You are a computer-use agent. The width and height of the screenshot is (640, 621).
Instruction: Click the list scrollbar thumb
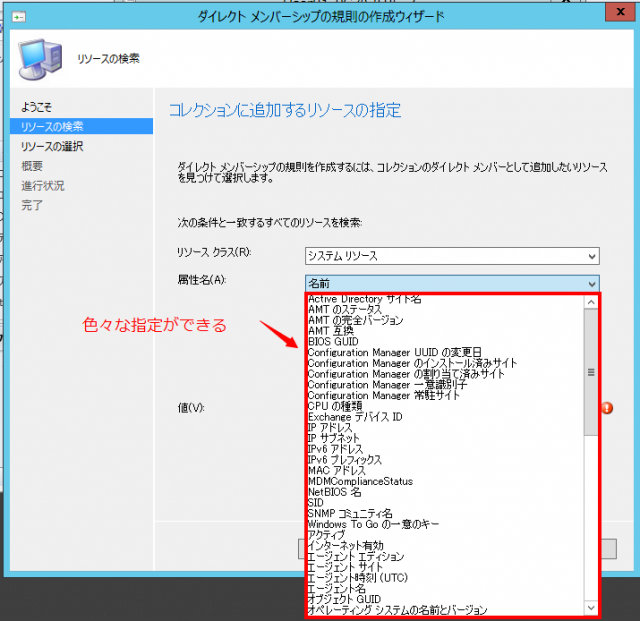[x=591, y=373]
